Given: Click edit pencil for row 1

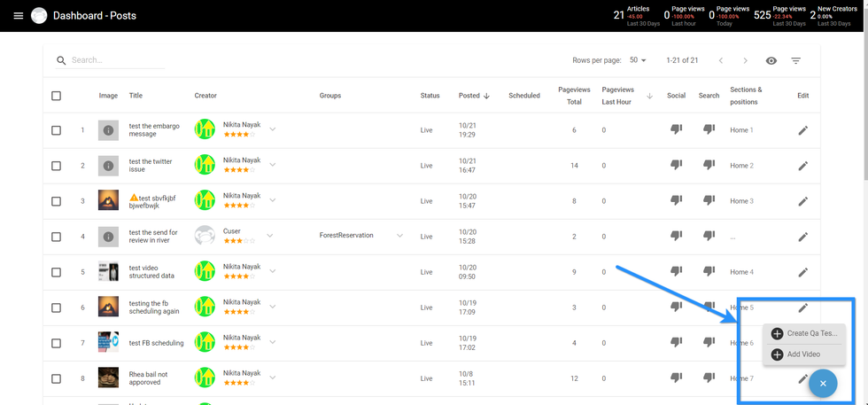Looking at the screenshot, I should tap(802, 130).
